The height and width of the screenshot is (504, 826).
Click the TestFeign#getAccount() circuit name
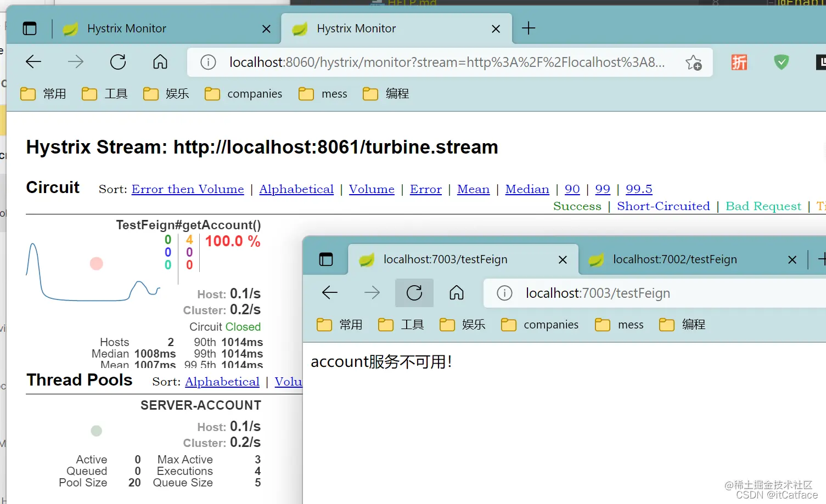[x=188, y=225]
